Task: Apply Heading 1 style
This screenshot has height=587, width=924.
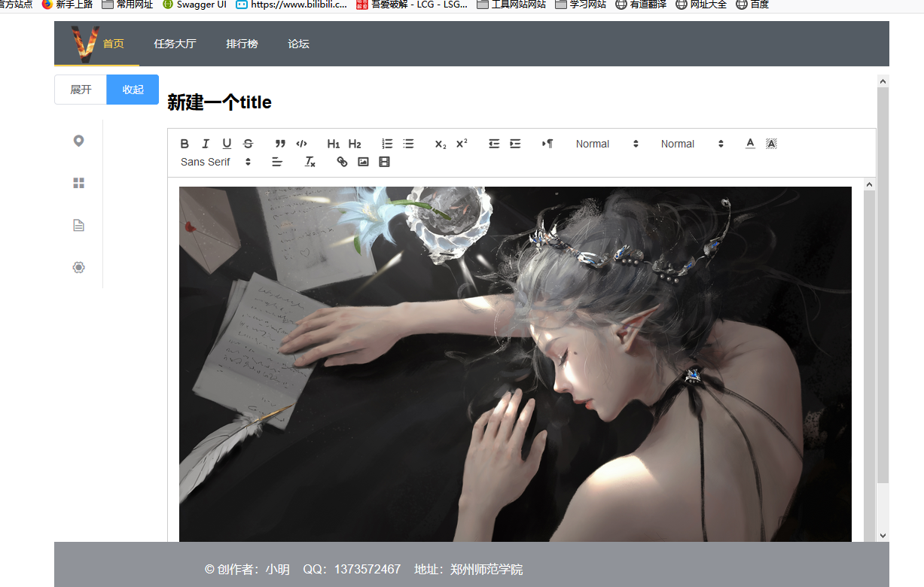Action: [334, 144]
